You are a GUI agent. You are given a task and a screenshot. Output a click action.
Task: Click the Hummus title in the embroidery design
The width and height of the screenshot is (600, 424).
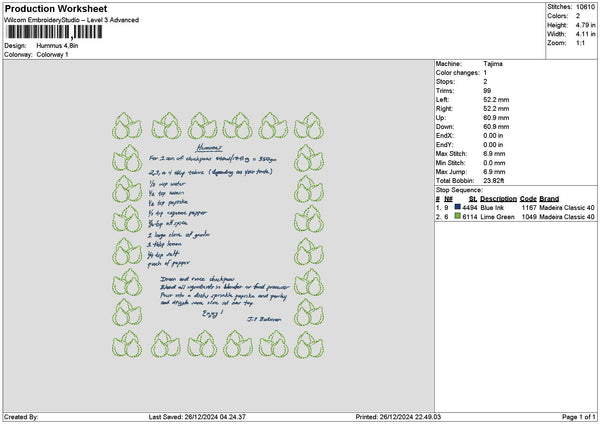click(209, 148)
